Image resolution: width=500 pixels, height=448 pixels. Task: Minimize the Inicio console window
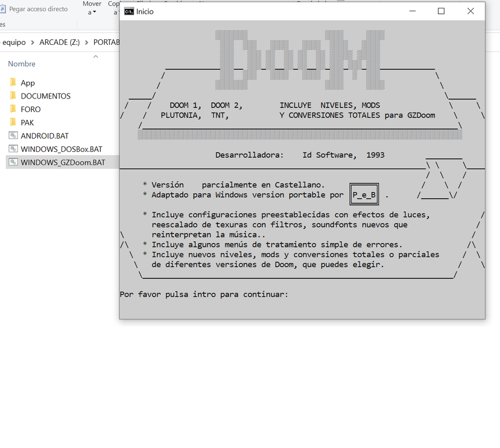click(x=413, y=11)
